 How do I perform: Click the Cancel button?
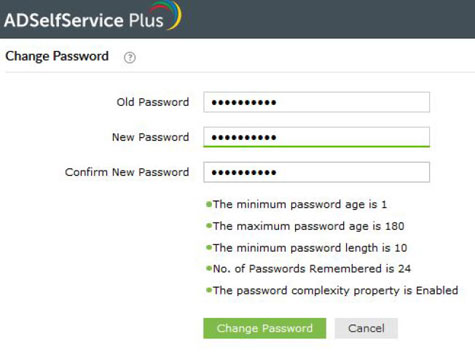pos(366,328)
